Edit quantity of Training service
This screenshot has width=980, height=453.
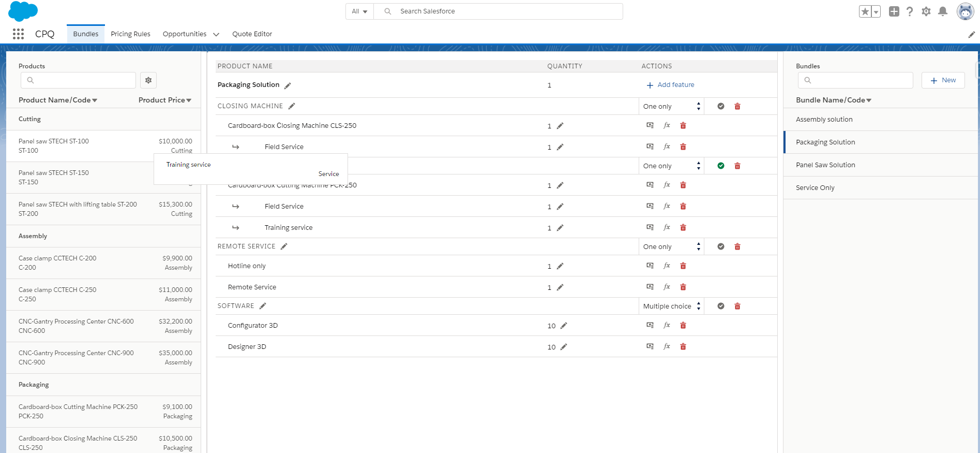(x=560, y=228)
